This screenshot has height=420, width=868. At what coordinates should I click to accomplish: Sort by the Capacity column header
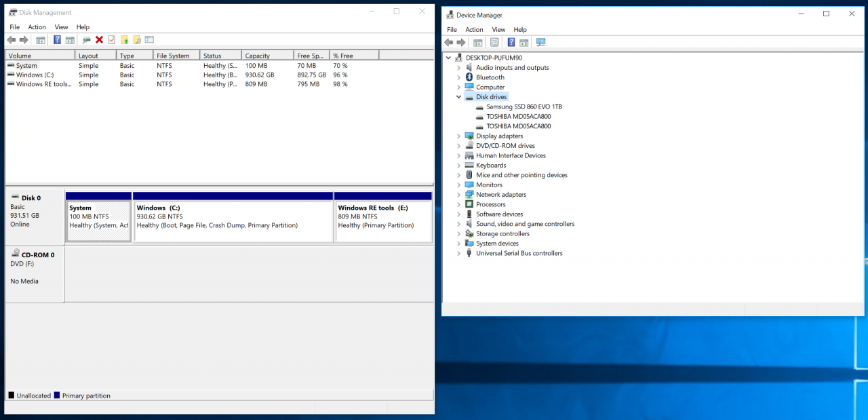pyautogui.click(x=268, y=56)
